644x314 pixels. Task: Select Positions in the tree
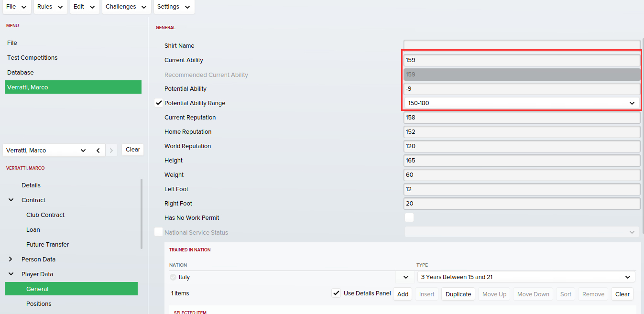(x=39, y=303)
